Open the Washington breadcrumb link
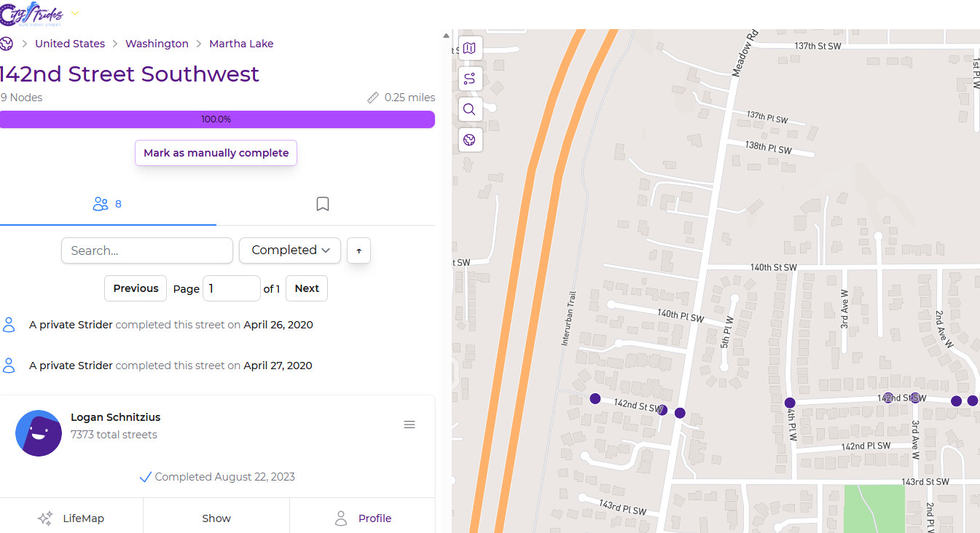The width and height of the screenshot is (980, 533). coord(157,44)
